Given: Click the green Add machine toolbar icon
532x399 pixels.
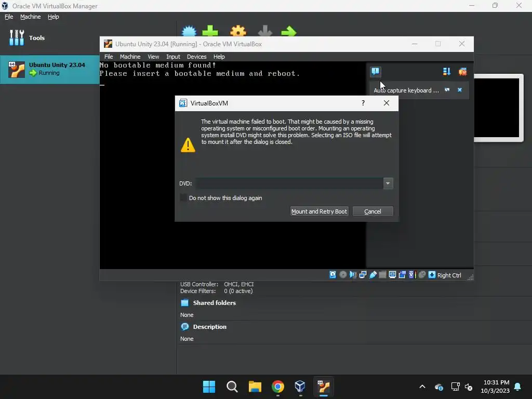Looking at the screenshot, I should (210, 31).
